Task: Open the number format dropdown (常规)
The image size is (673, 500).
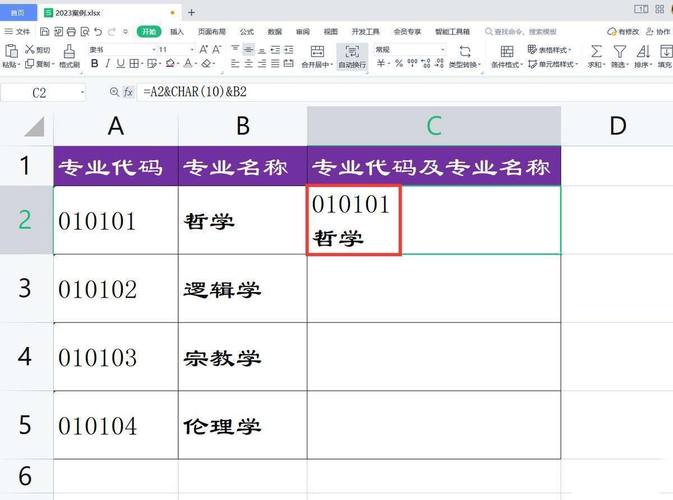Action: pos(443,50)
